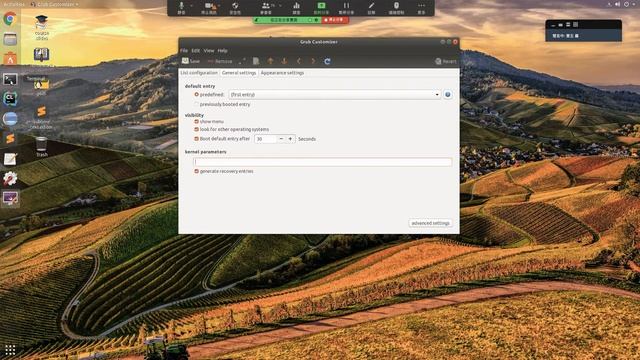640x360 pixels.
Task: Click the Revert button in toolbar
Action: pos(446,61)
